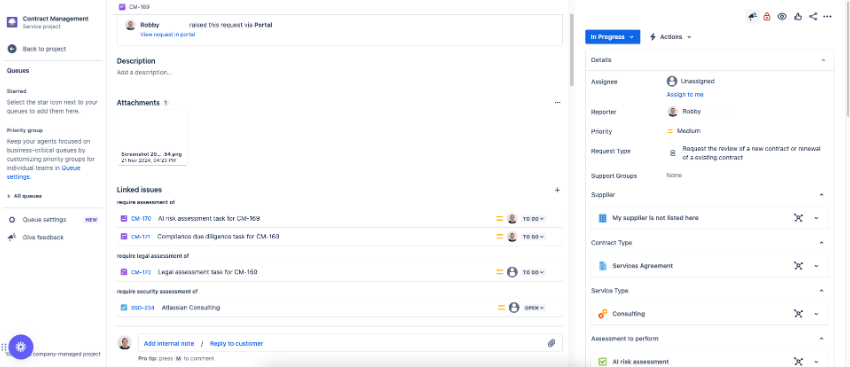The width and height of the screenshot is (850, 367).
Task: Open the more actions ellipsis in header
Action: point(827,17)
